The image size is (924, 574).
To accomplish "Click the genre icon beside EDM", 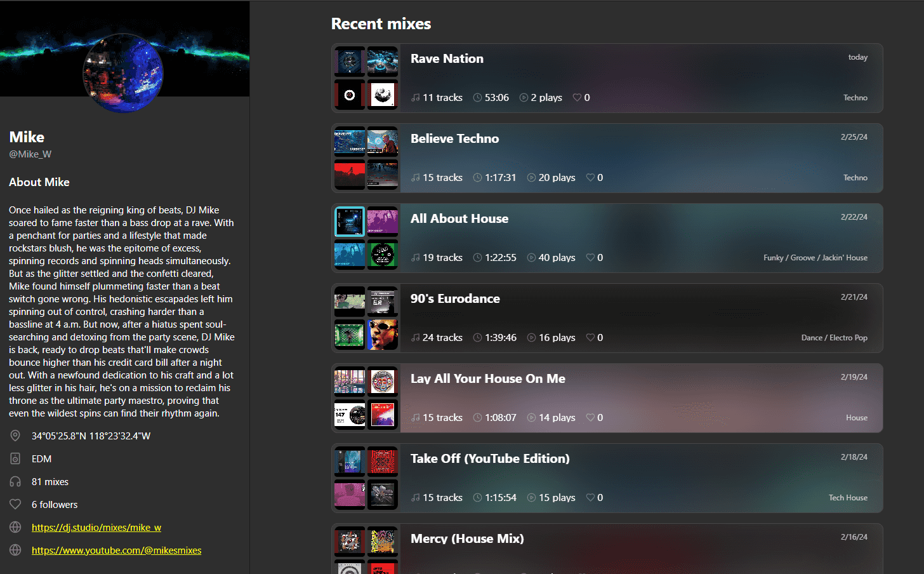I will pos(15,458).
